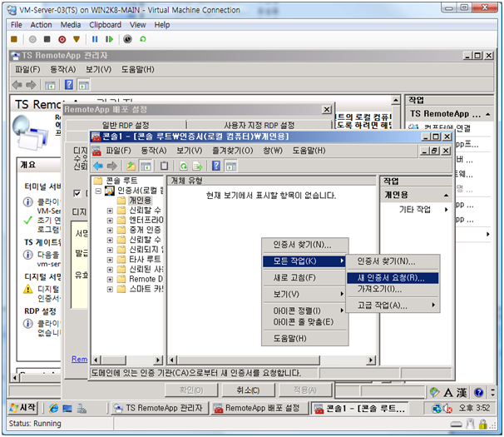The height and width of the screenshot is (437, 504).
Task: Click the Rem link in the deployment dialog
Action: [x=79, y=359]
